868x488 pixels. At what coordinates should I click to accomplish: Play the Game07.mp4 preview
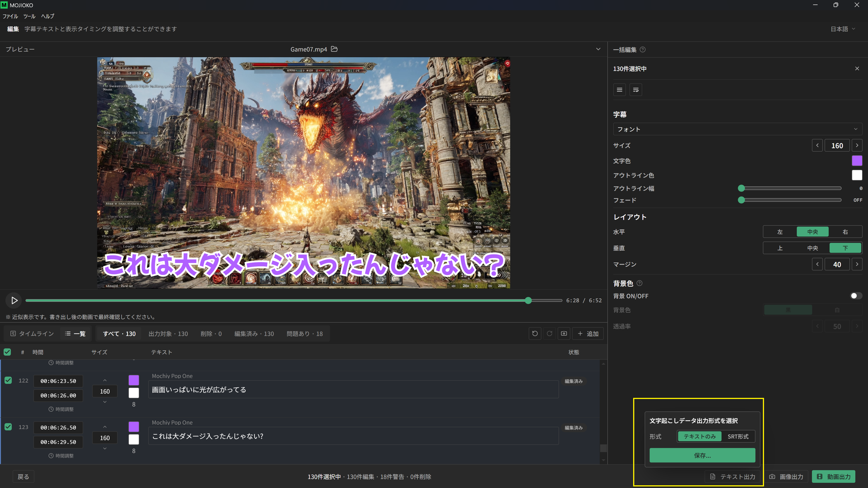14,300
